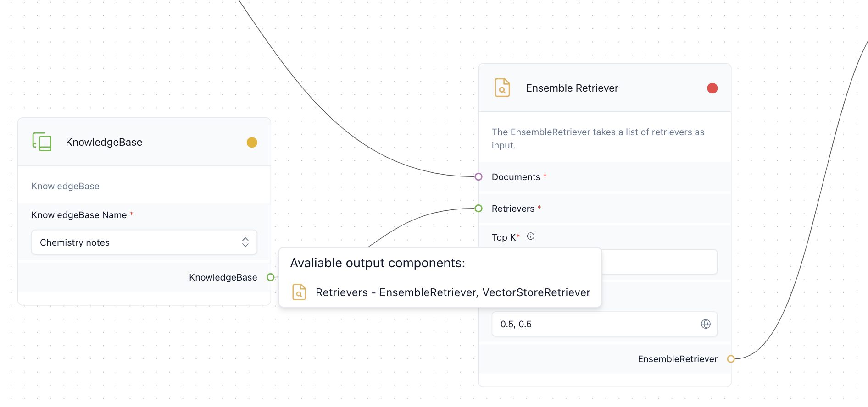Click the yellow EnsembleRetriever output handle
The width and height of the screenshot is (868, 407).
point(731,359)
